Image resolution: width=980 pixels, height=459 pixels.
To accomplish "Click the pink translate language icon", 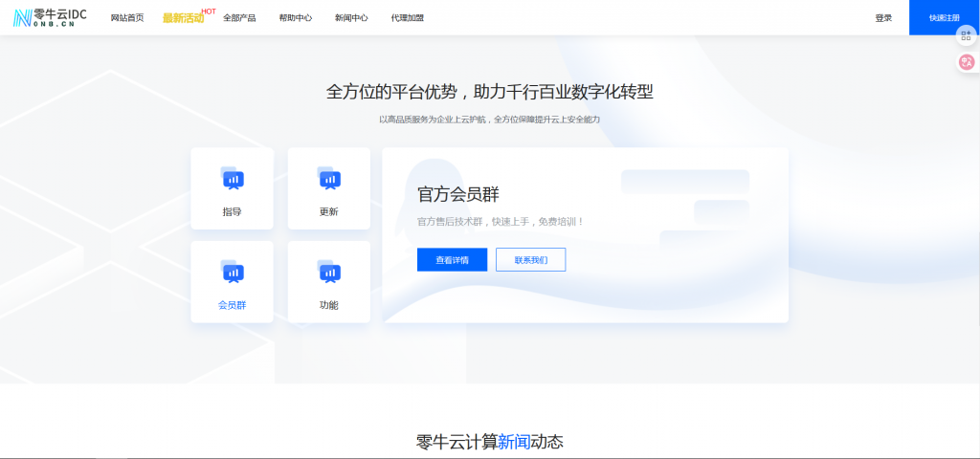I will [x=967, y=62].
